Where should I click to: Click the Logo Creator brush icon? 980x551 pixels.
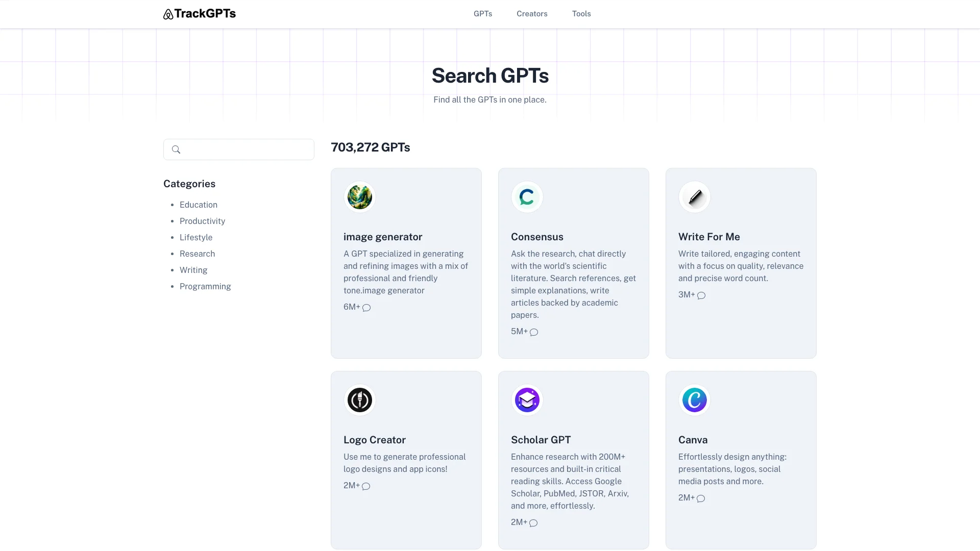pyautogui.click(x=360, y=400)
